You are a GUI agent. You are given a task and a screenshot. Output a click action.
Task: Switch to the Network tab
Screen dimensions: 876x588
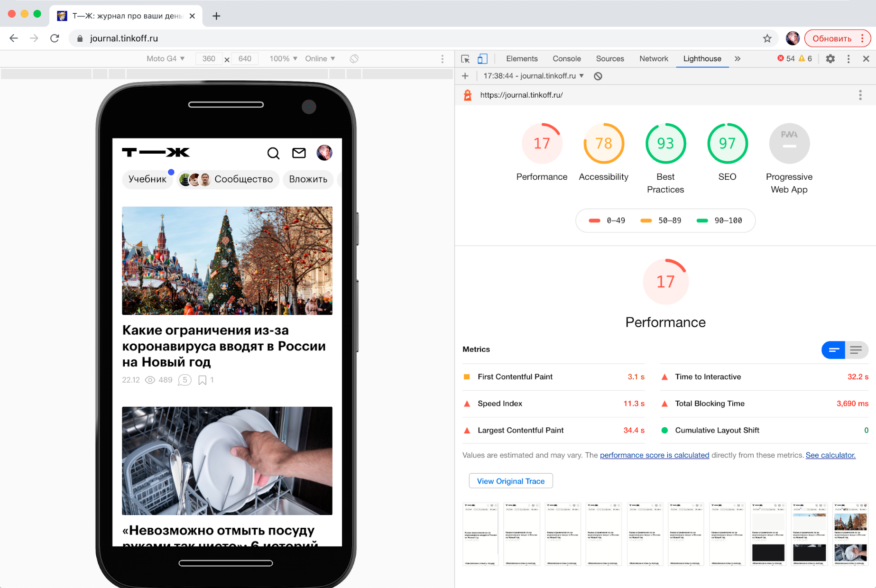tap(654, 58)
